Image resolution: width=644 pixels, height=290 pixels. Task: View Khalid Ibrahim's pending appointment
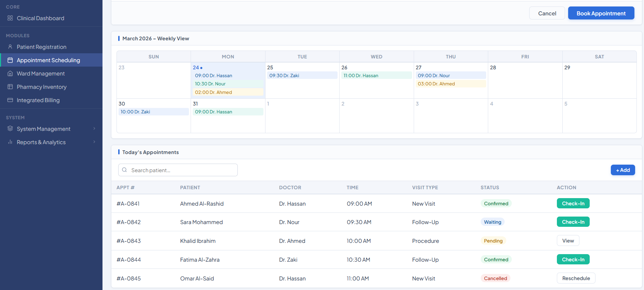[x=568, y=241]
